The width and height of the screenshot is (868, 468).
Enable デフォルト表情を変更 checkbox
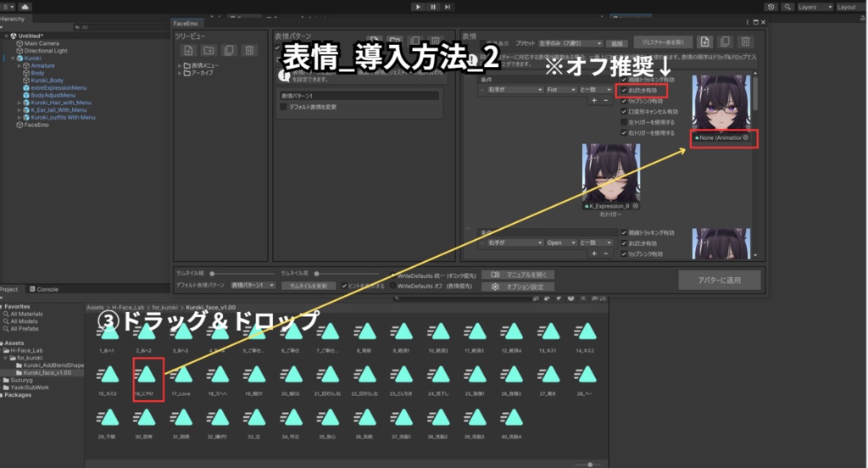pos(284,107)
